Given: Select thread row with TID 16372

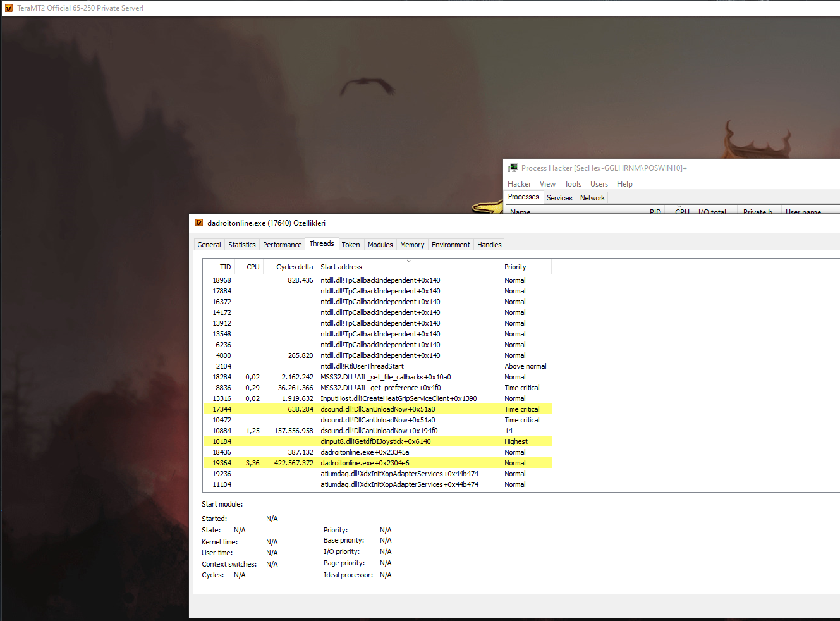Looking at the screenshot, I should [x=377, y=302].
